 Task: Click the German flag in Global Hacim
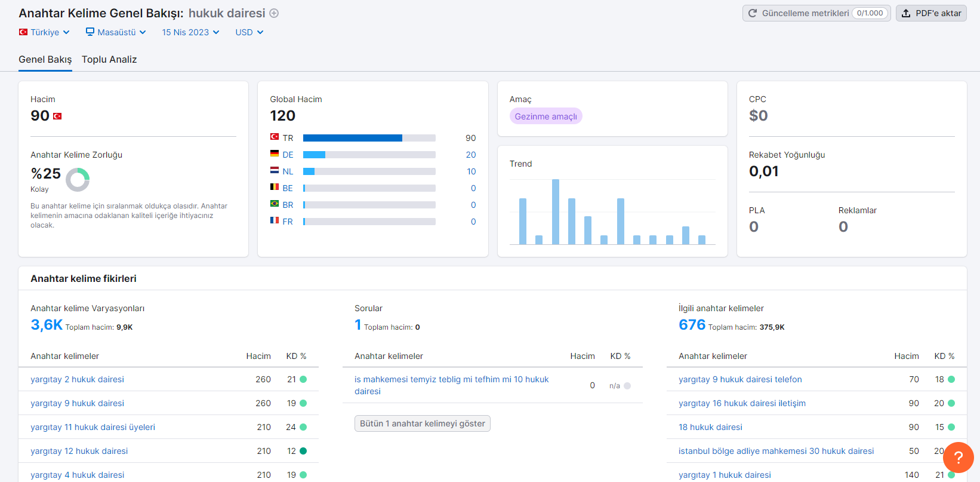coord(275,154)
